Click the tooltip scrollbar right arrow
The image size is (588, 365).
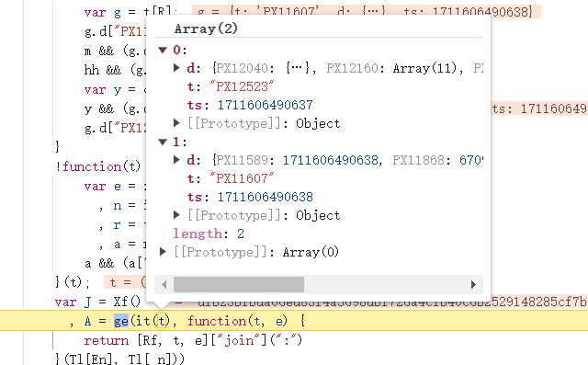[473, 284]
